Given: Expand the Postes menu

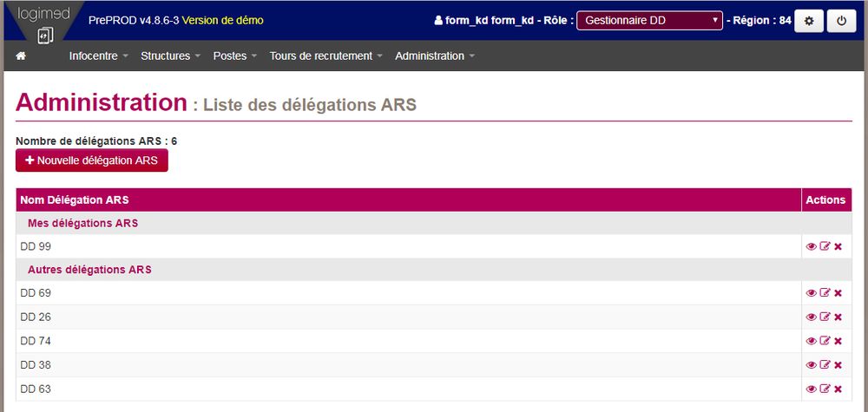Looking at the screenshot, I should click(x=234, y=56).
